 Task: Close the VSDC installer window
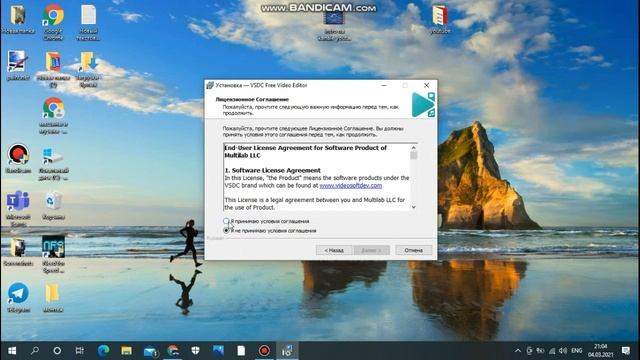(426, 85)
